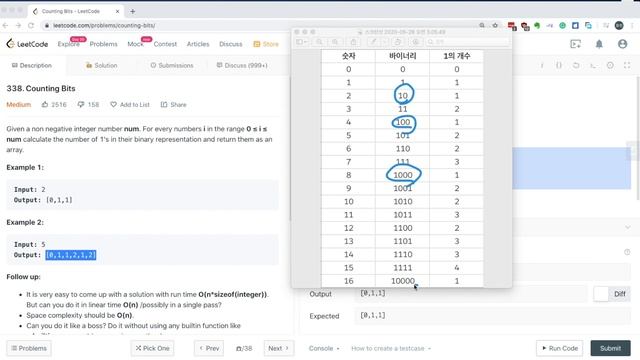
Task: Open the Chrome profile avatar
Action: [619, 26]
